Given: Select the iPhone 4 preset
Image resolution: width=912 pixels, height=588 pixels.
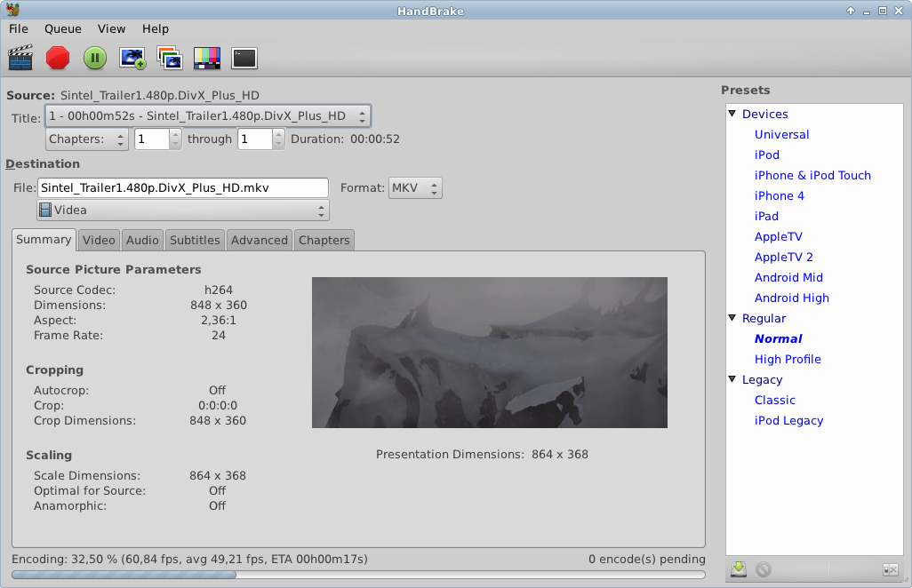Looking at the screenshot, I should coord(780,195).
